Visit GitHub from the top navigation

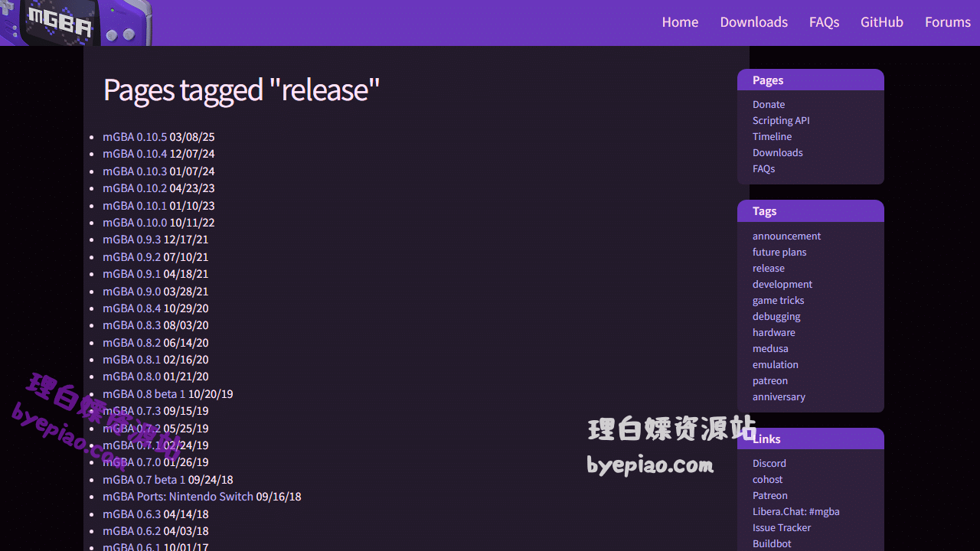coord(881,22)
